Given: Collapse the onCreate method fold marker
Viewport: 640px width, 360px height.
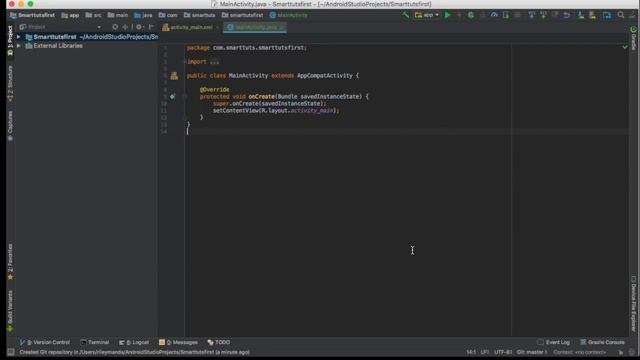Looking at the screenshot, I should click(x=184, y=97).
